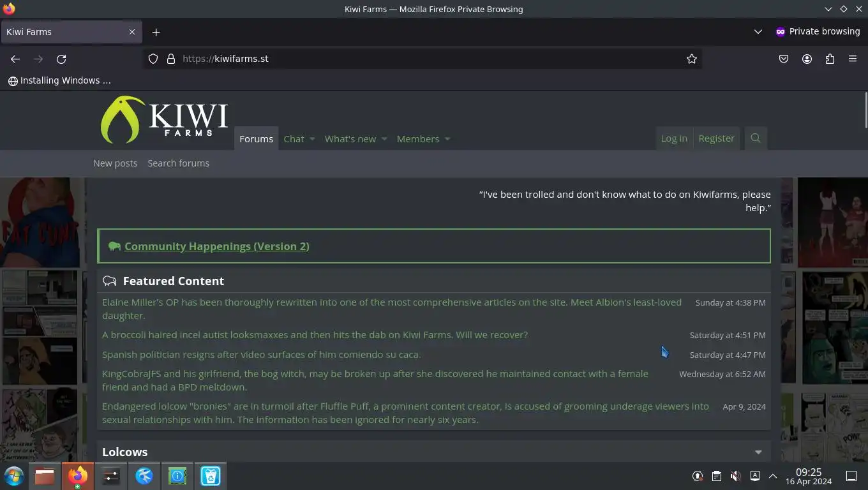
Task: Open the Extensions puzzle icon
Action: click(x=830, y=59)
